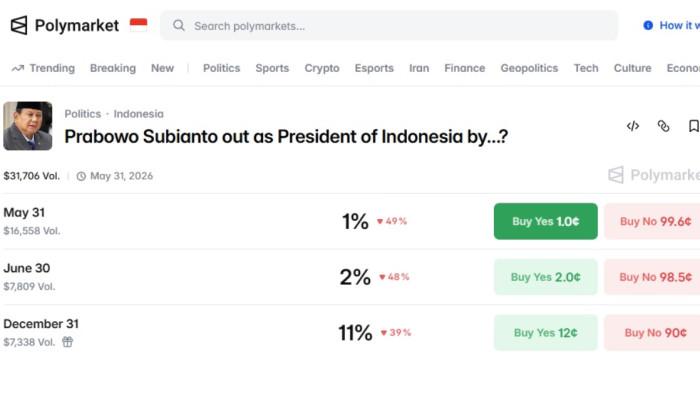Open the Politics breadcrumb link
Viewport: 700px width, 393px height.
(83, 114)
